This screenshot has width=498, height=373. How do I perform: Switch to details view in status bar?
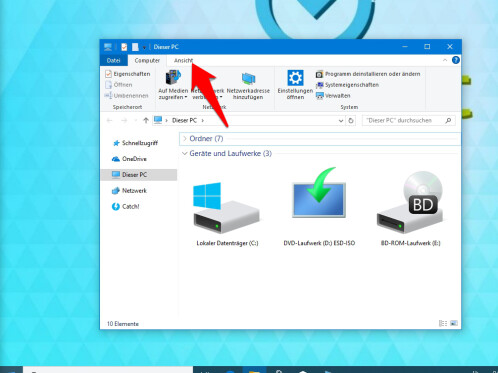point(443,323)
